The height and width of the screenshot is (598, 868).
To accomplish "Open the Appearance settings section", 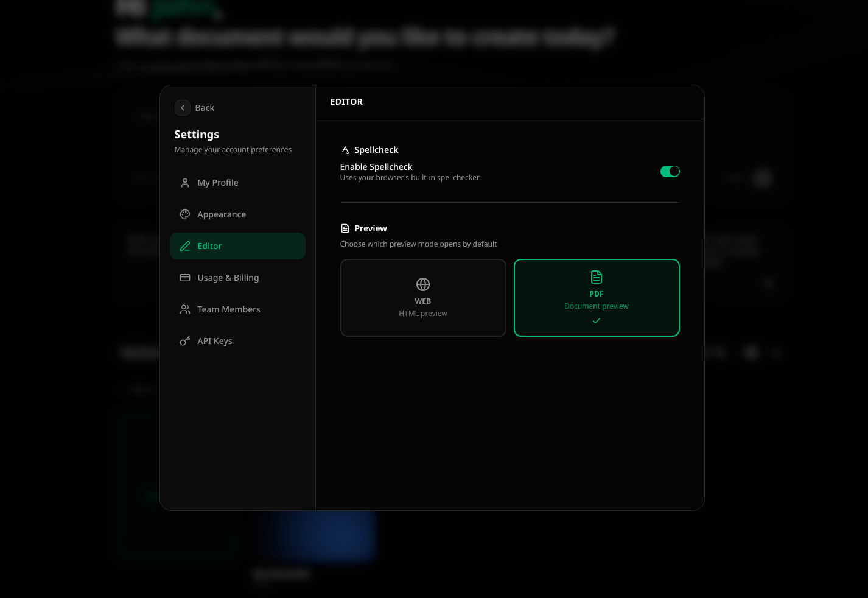I will pyautogui.click(x=237, y=214).
